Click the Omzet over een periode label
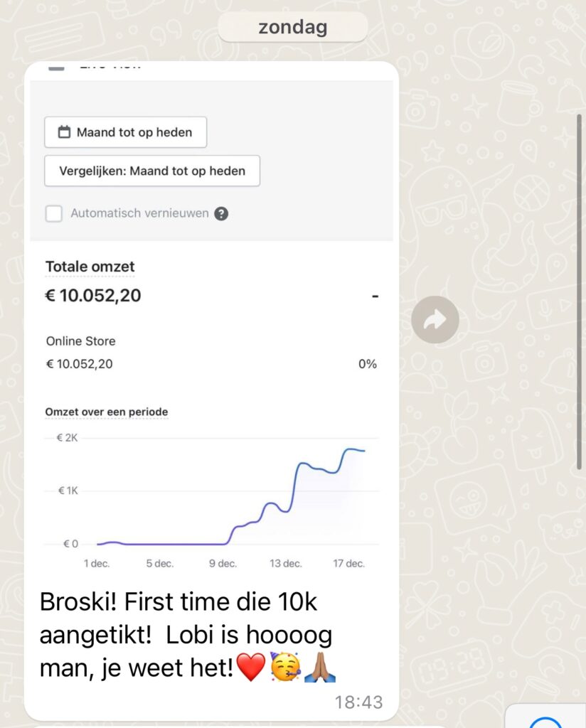 tap(107, 412)
